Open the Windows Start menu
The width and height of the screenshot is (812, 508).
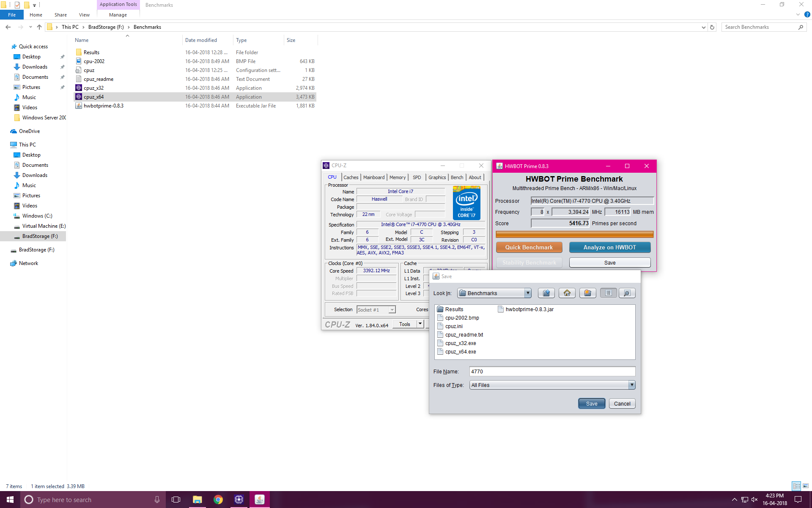10,500
